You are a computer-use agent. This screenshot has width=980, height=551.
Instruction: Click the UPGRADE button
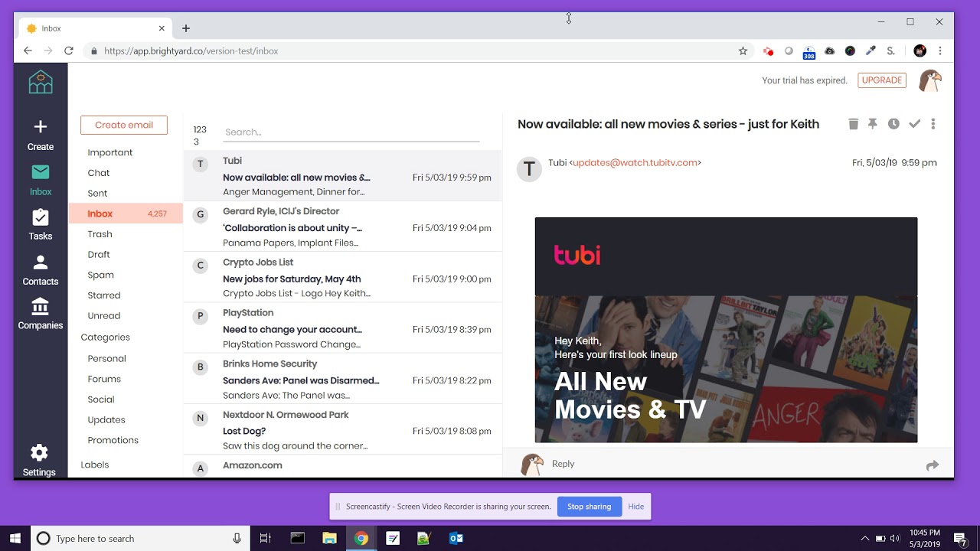[x=882, y=80]
